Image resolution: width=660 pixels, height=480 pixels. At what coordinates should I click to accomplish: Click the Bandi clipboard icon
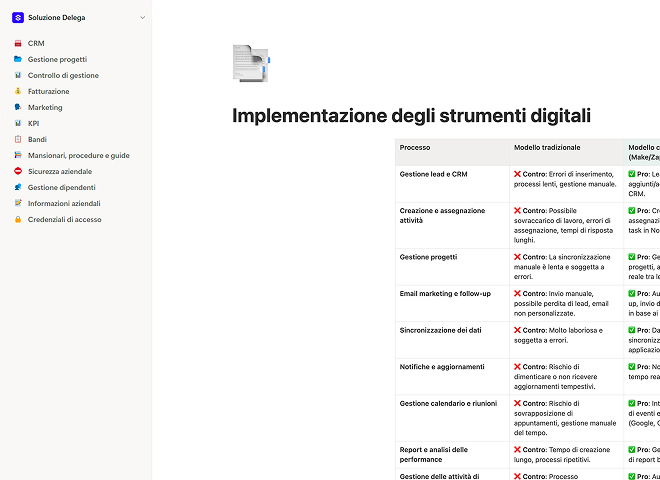pos(18,139)
